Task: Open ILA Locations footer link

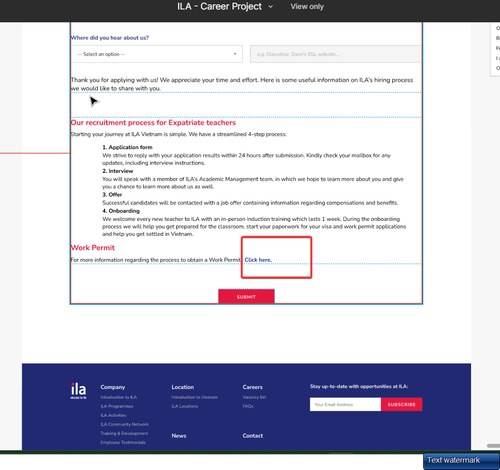Action: coord(185,406)
